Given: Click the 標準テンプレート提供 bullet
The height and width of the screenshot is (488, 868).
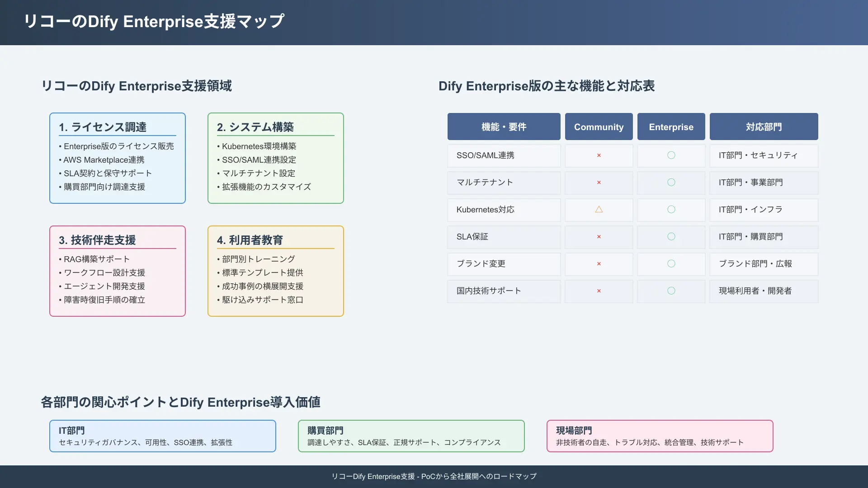Looking at the screenshot, I should pyautogui.click(x=260, y=273).
